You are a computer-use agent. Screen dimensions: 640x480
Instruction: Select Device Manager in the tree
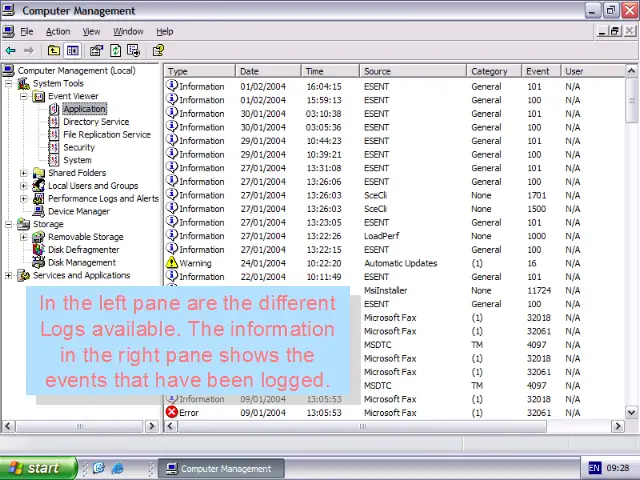click(78, 211)
